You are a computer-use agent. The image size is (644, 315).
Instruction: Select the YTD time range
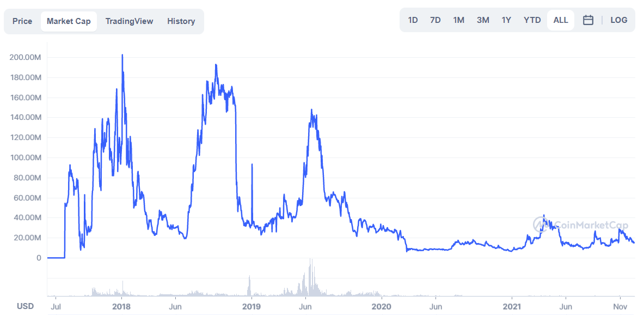click(532, 20)
